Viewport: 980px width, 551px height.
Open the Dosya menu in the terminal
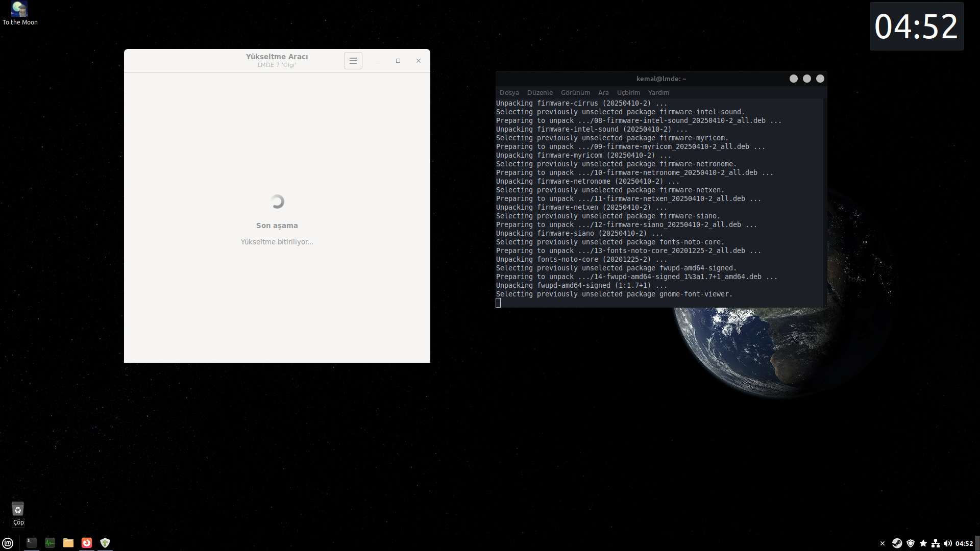[509, 92]
